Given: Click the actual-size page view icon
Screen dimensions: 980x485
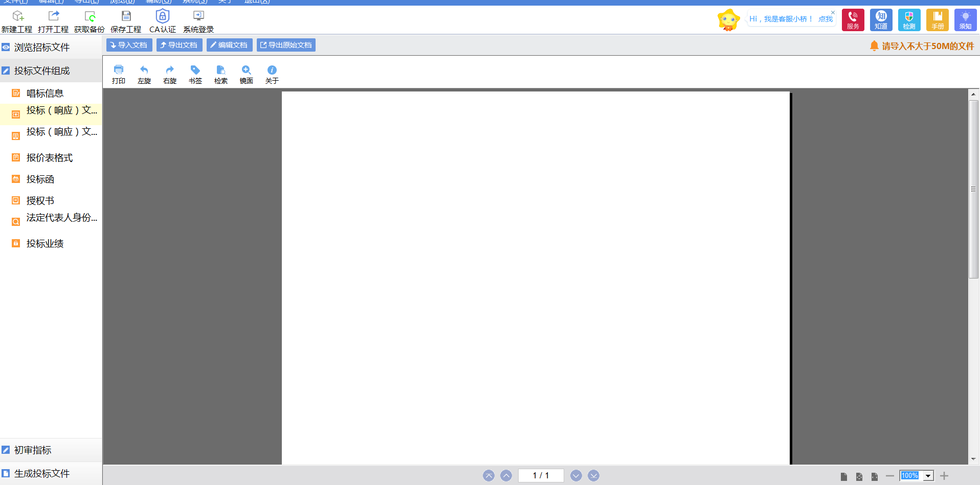Looking at the screenshot, I should (x=844, y=476).
